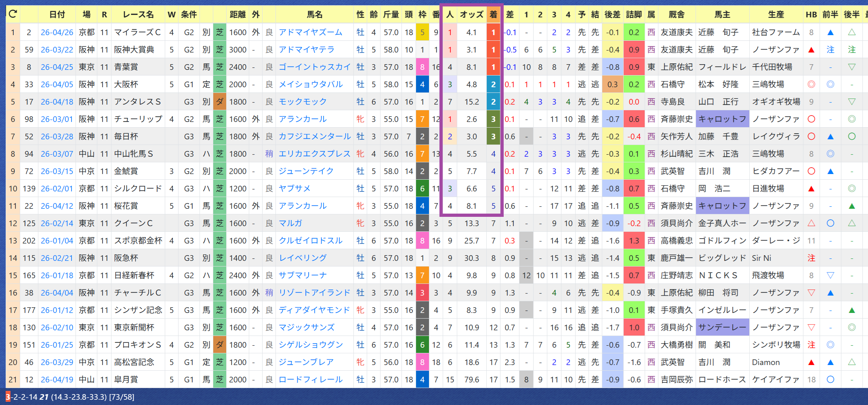Click the green triangle outline in row 1 後半
Screen dimensions: 868x405
pos(852,32)
